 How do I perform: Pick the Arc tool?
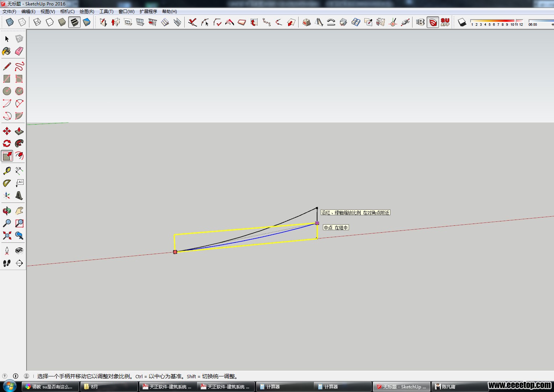point(7,103)
